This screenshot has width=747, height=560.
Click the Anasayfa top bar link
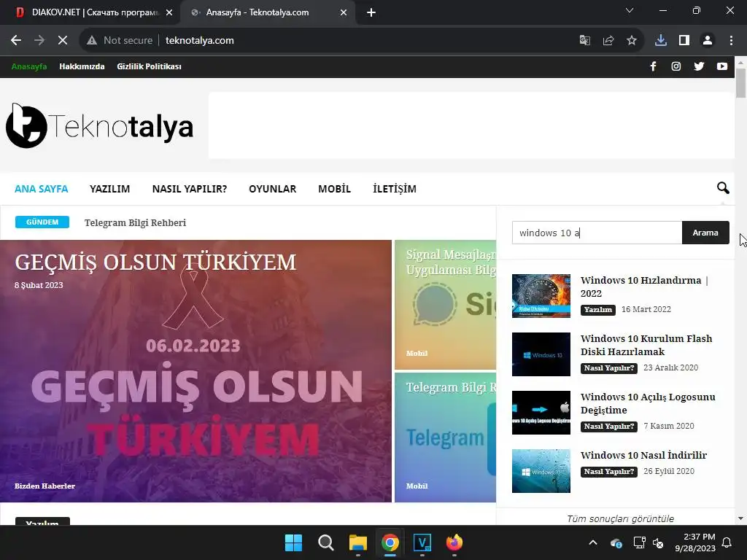(x=29, y=66)
